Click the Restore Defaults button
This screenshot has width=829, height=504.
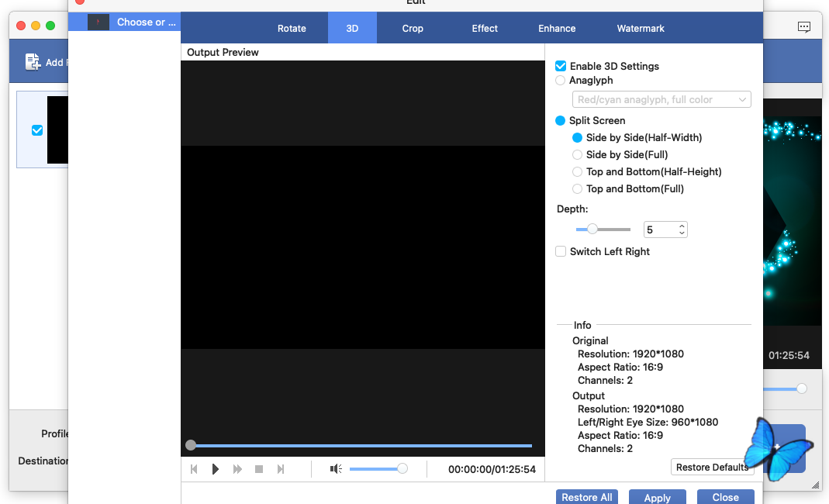[x=712, y=467]
